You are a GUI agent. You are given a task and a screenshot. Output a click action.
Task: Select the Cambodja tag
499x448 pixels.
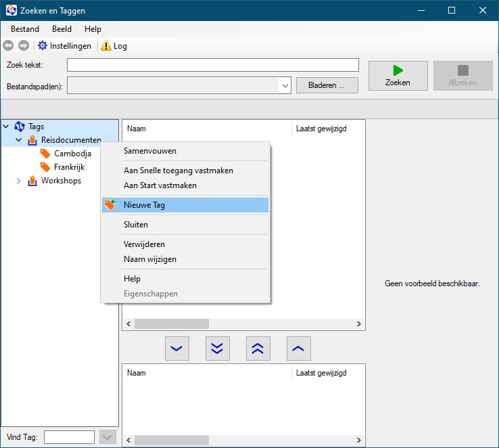pyautogui.click(x=72, y=154)
